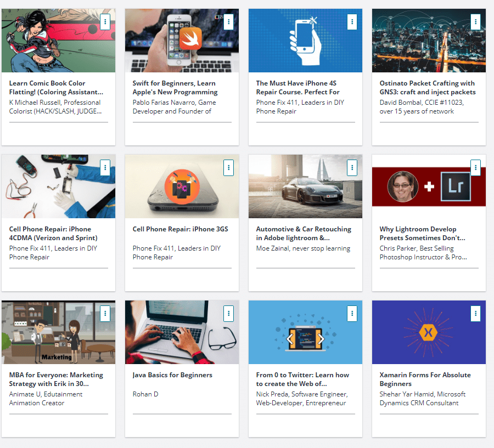Click the Xamarin hexagon logo thumbnail
Image resolution: width=494 pixels, height=448 pixels.
(429, 332)
